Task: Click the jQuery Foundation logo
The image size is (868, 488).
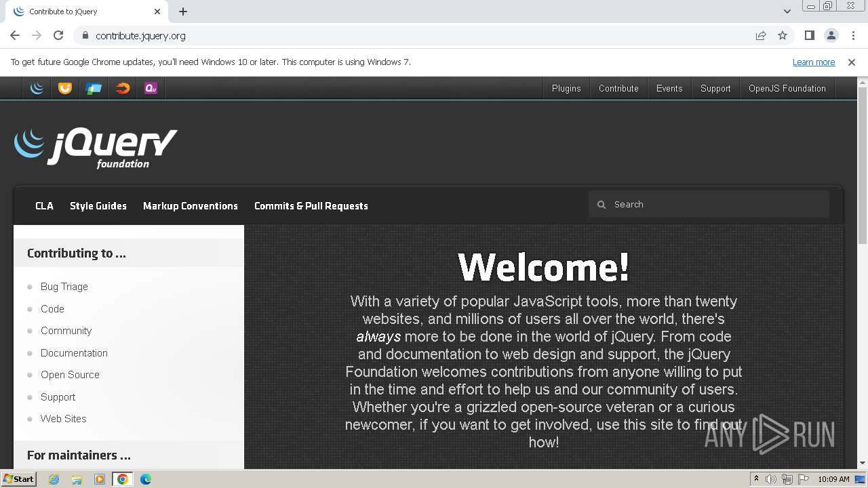Action: (x=96, y=148)
